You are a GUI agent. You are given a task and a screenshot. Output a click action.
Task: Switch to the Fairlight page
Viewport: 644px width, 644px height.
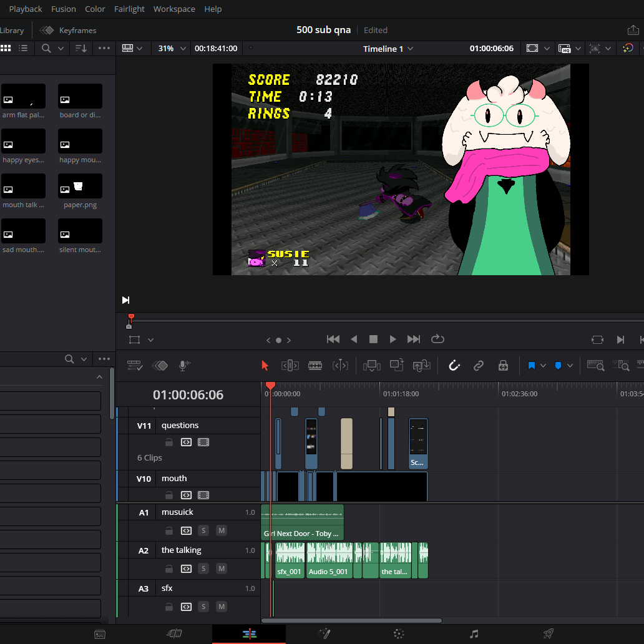474,634
